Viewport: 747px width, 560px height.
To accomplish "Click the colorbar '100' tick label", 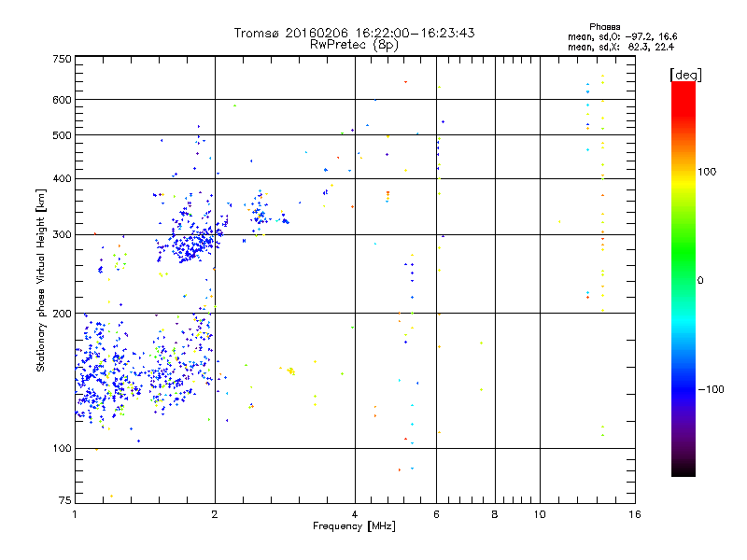I will point(707,172).
